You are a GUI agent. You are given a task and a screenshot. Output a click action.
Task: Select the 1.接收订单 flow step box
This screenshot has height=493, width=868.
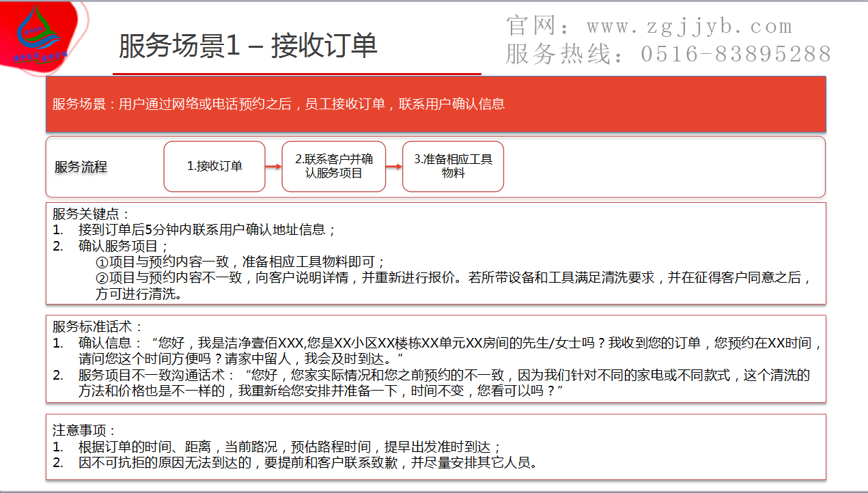pos(214,166)
